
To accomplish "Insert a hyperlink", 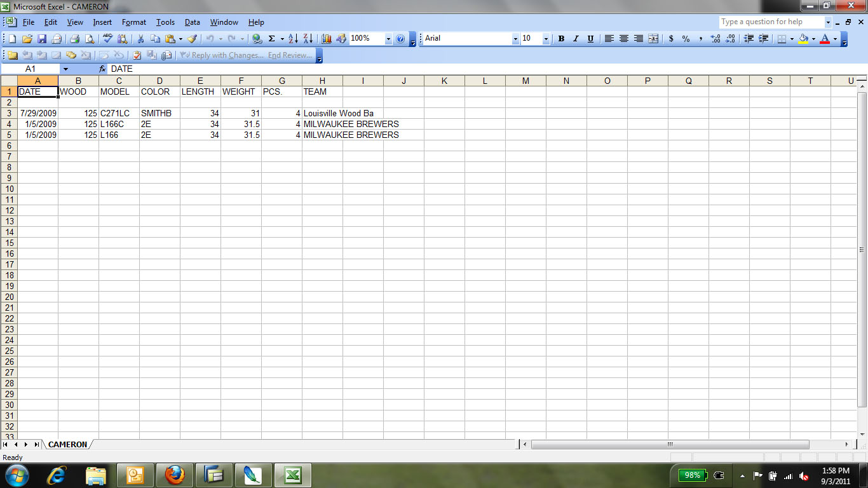I will [257, 39].
